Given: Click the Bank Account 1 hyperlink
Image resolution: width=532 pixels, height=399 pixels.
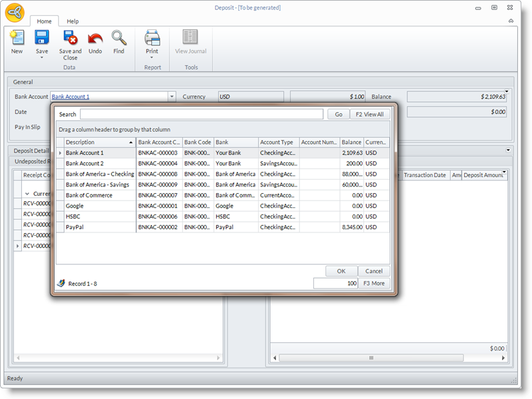Looking at the screenshot, I should [x=70, y=97].
